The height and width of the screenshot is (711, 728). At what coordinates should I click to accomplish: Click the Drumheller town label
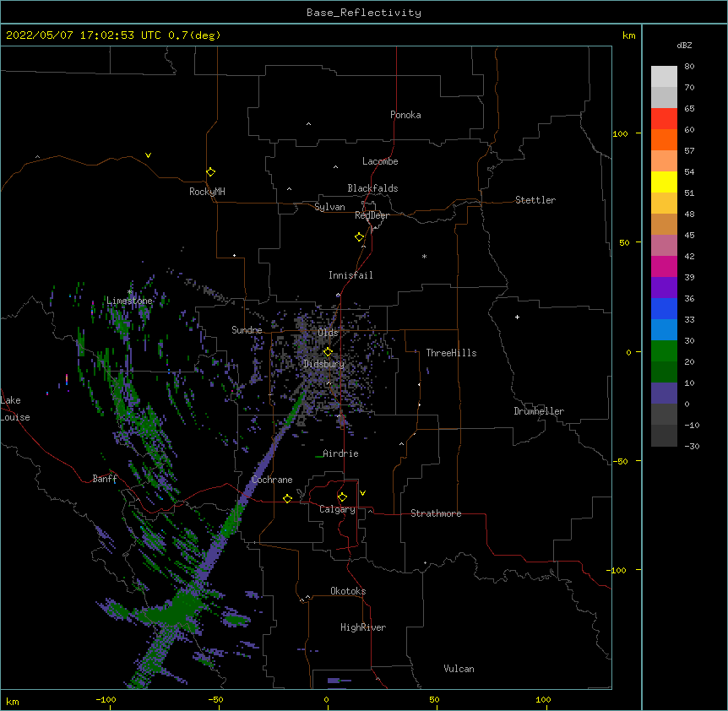pyautogui.click(x=539, y=411)
